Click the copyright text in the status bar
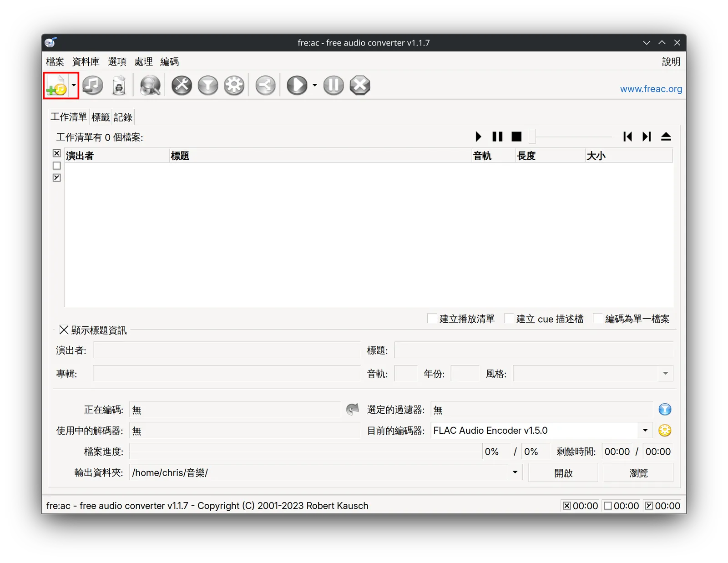Viewport: 728px width, 563px height. [207, 506]
